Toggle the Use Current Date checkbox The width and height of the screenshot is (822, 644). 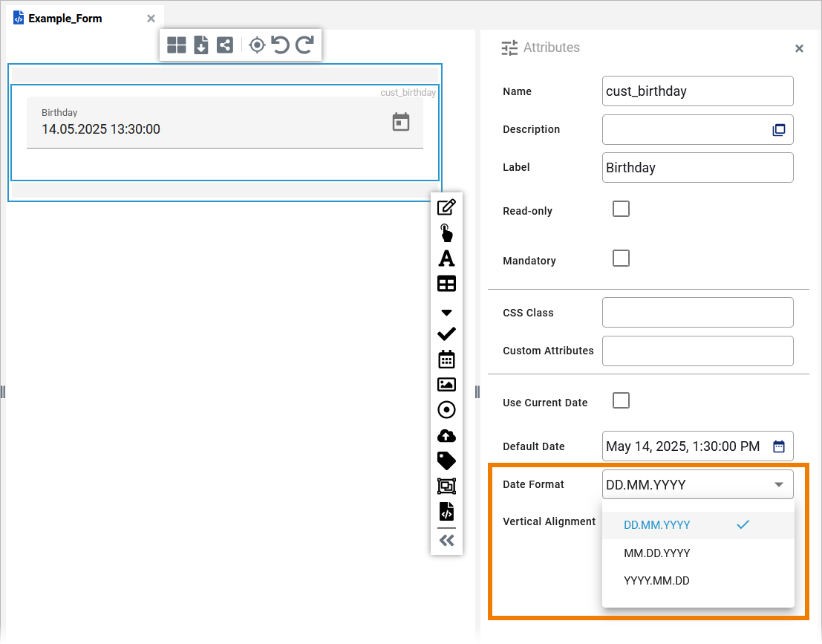pos(621,401)
